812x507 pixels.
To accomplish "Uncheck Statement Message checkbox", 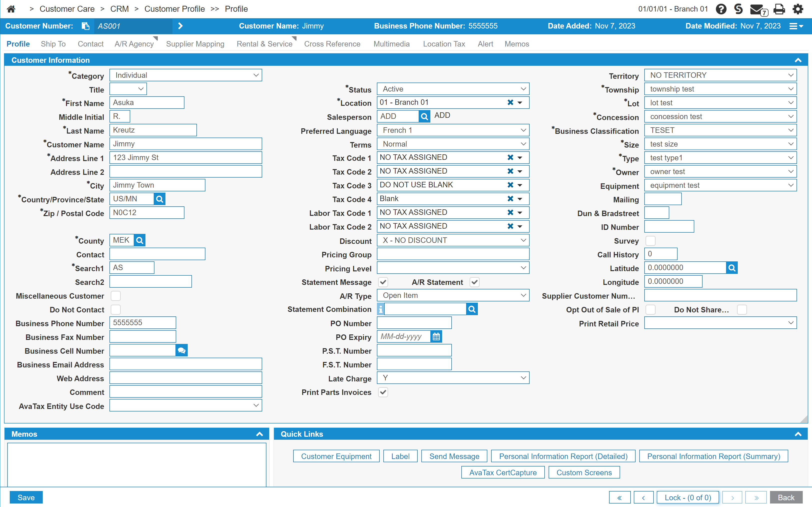I will (383, 282).
